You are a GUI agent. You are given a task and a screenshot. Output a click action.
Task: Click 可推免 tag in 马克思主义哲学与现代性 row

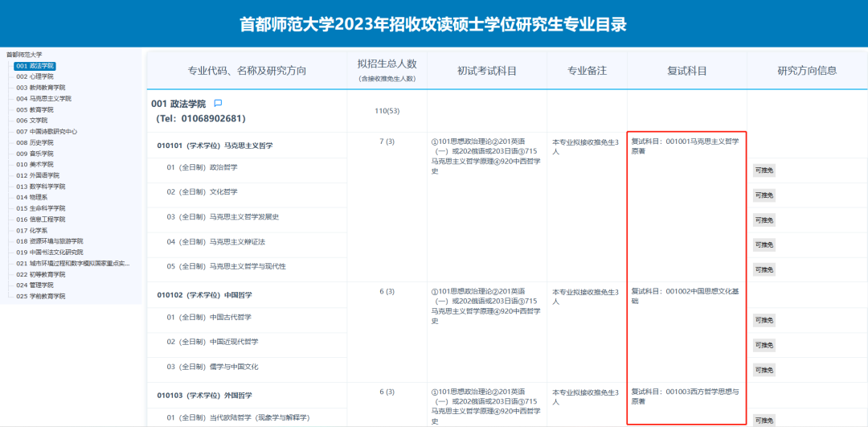tap(764, 269)
